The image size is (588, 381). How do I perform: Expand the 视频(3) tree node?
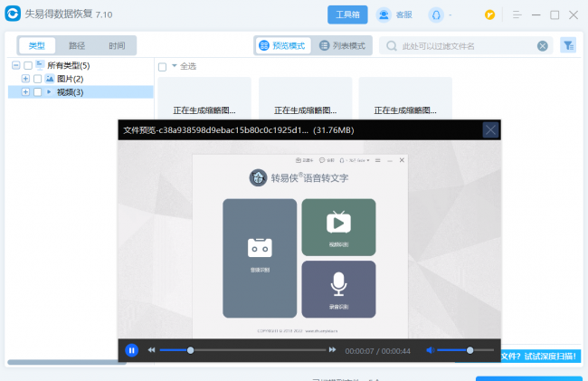point(25,92)
